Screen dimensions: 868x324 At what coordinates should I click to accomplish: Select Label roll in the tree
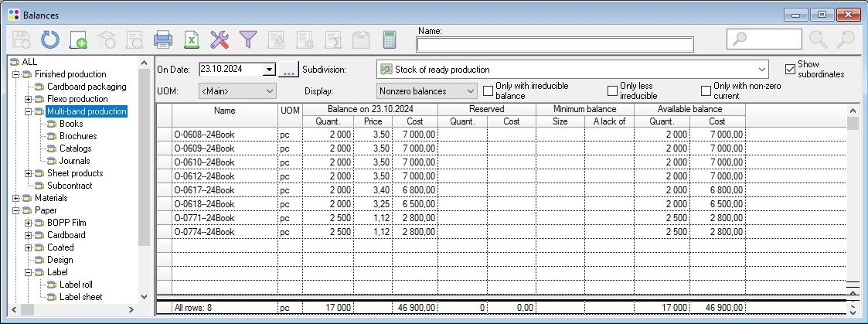[80, 285]
